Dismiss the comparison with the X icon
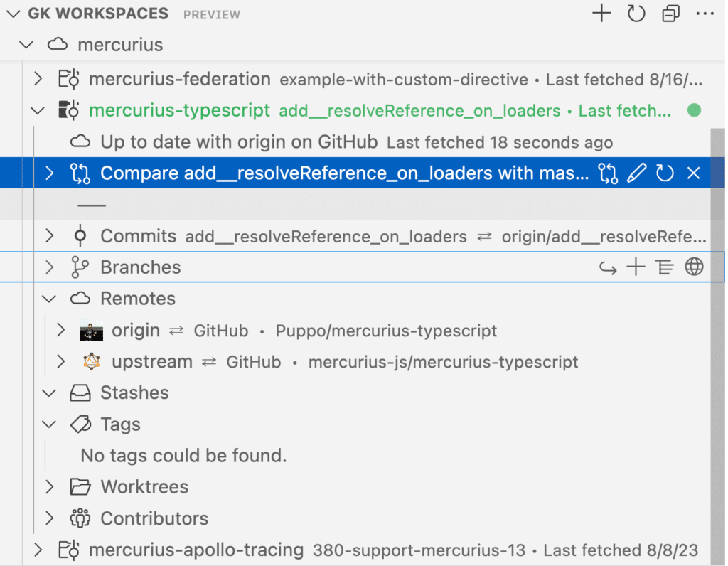The height and width of the screenshot is (566, 728). (693, 173)
